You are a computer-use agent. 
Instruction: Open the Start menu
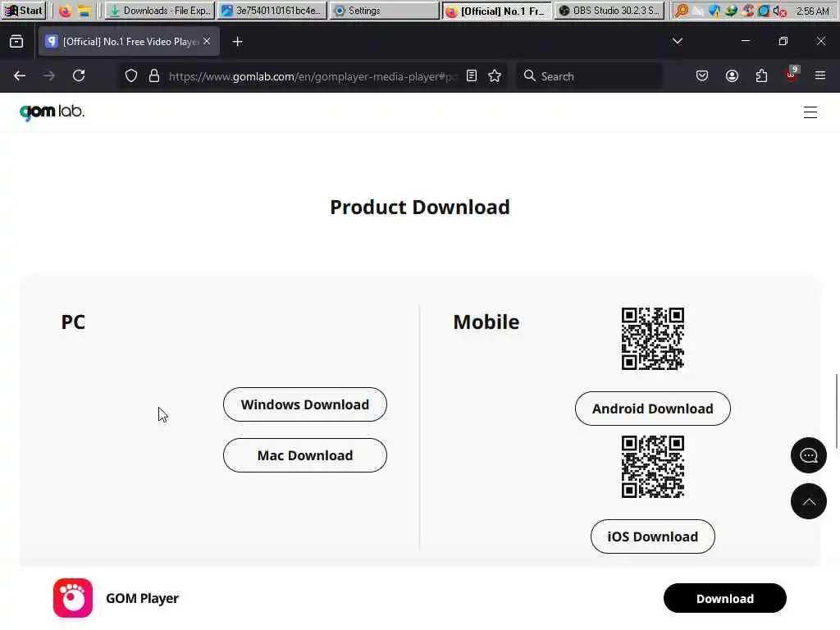click(x=24, y=10)
